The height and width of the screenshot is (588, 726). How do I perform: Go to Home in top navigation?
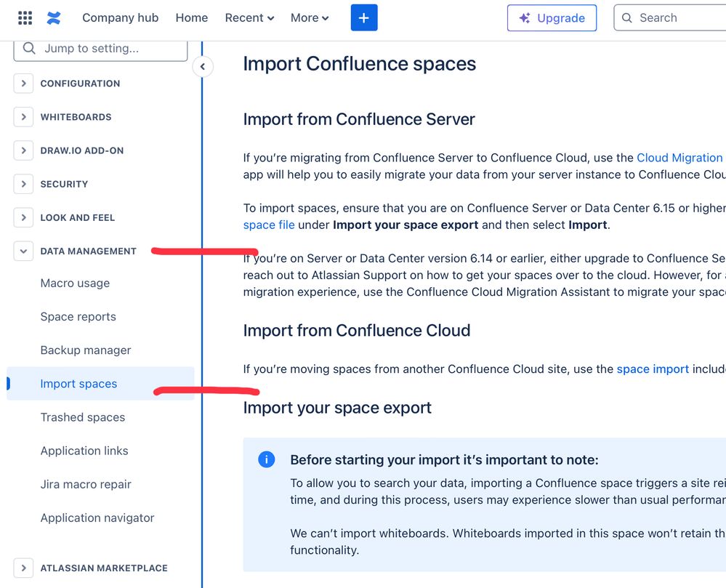[192, 17]
